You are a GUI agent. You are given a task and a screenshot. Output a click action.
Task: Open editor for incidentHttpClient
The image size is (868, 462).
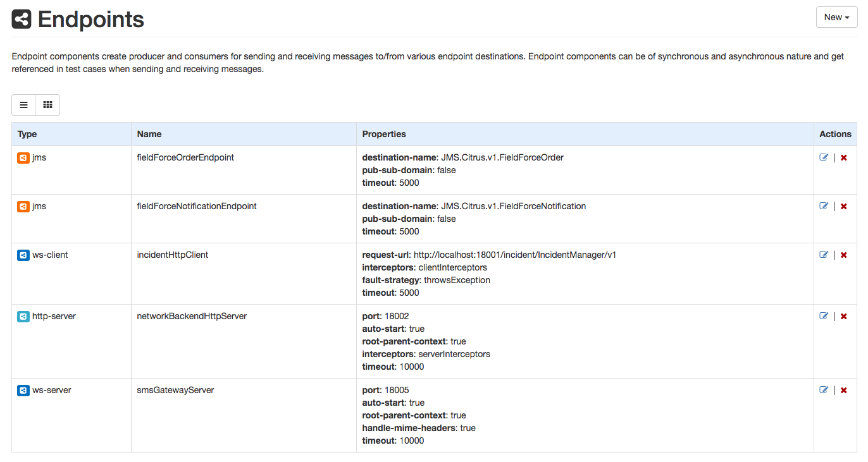[x=824, y=255]
